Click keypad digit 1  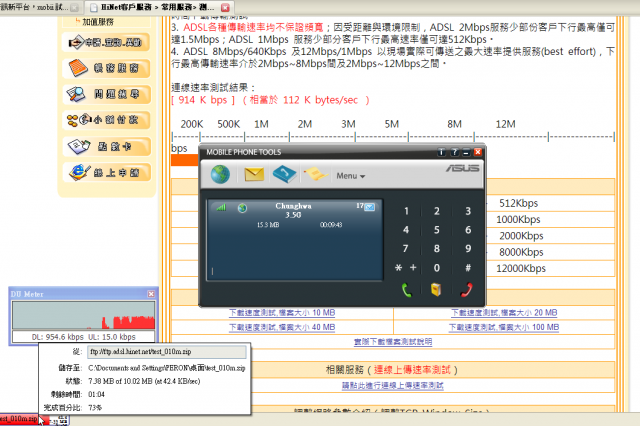pos(406,211)
